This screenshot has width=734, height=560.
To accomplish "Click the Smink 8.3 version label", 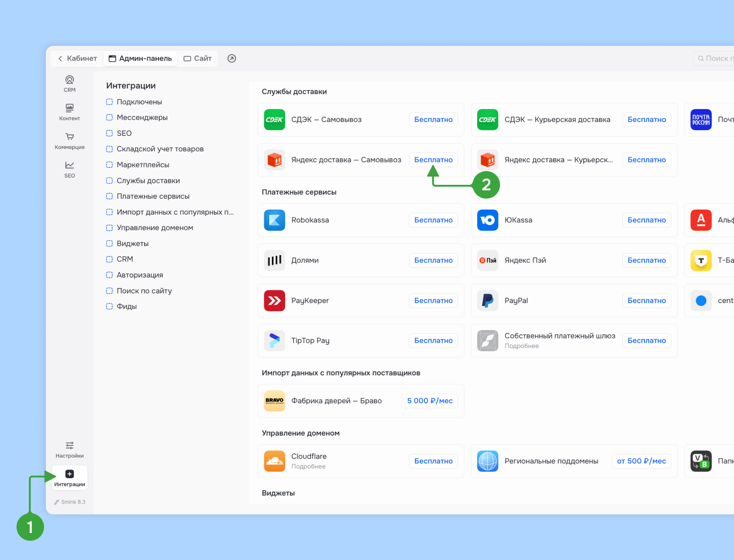I will click(70, 502).
